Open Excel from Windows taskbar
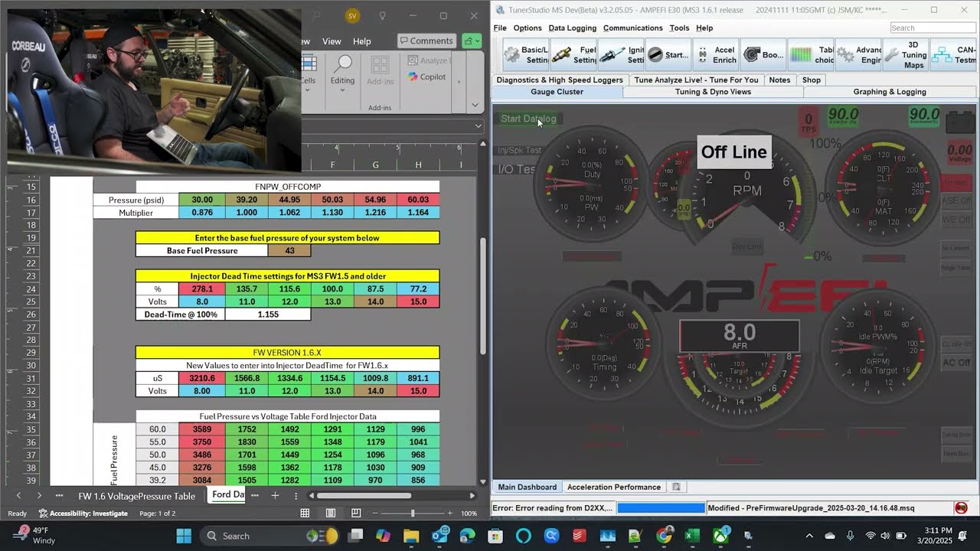Screen dimensions: 980x551 pos(691,536)
